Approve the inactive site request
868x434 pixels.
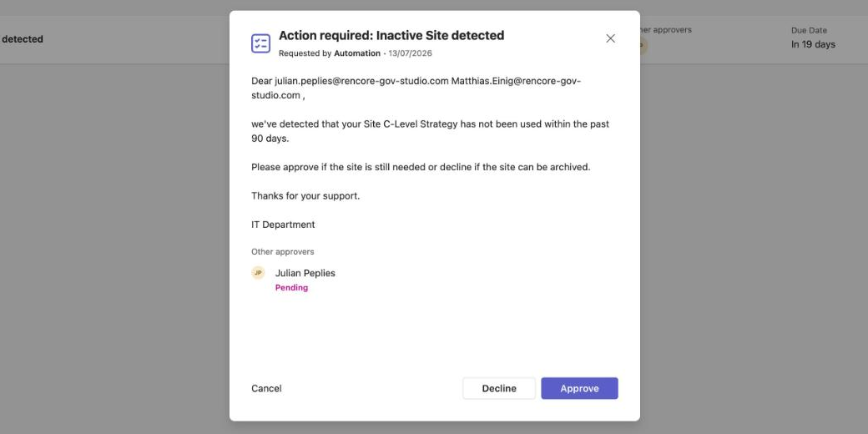(x=579, y=389)
